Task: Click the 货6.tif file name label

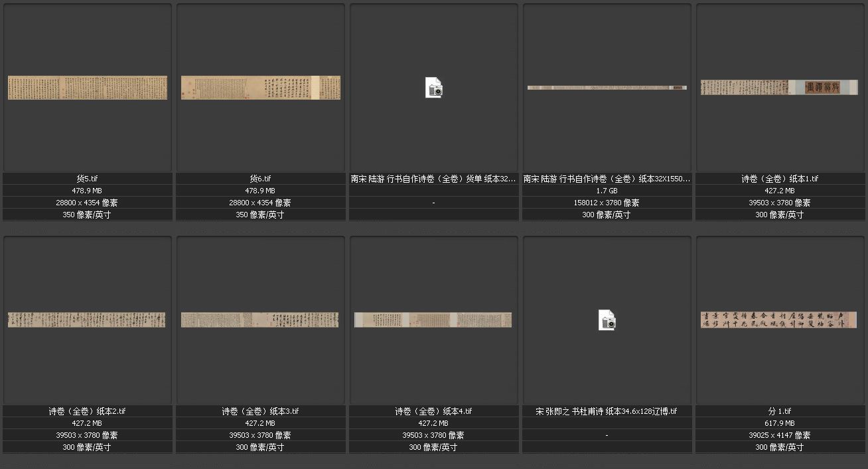Action: tap(261, 179)
